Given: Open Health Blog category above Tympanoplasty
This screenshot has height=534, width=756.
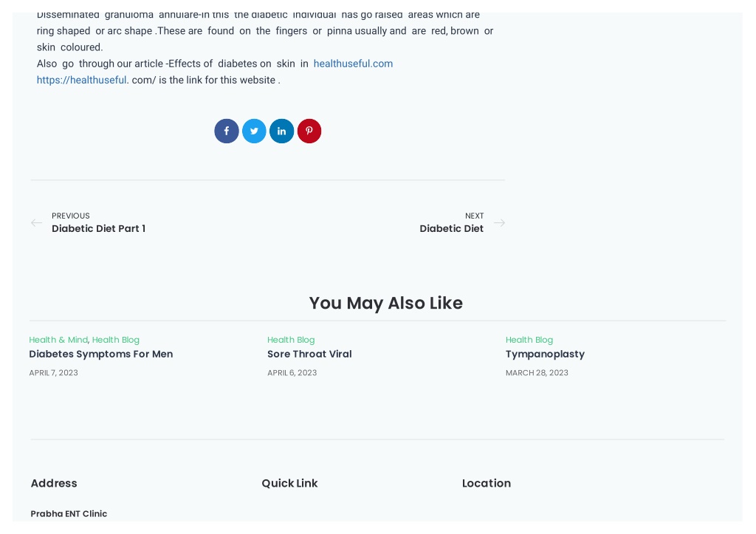Looking at the screenshot, I should click(529, 340).
